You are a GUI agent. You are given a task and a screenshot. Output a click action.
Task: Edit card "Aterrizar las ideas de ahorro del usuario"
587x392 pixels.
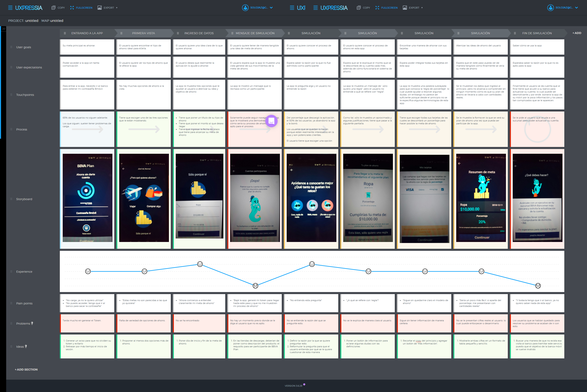point(480,47)
